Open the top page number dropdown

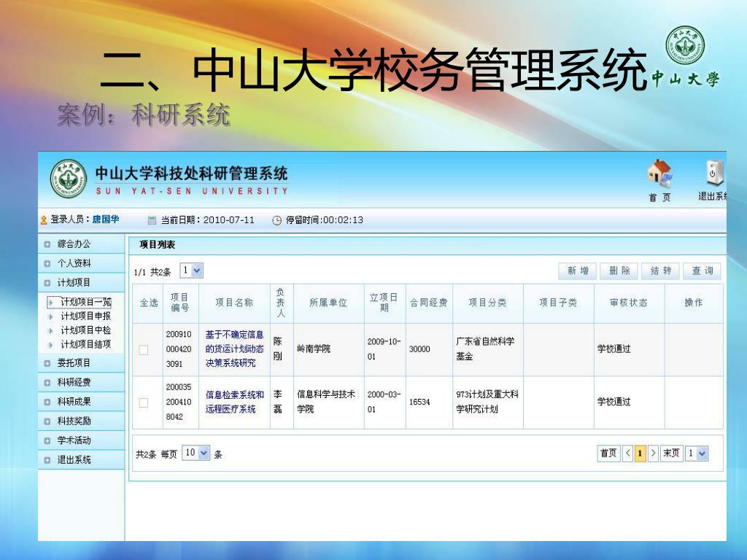[192, 271]
